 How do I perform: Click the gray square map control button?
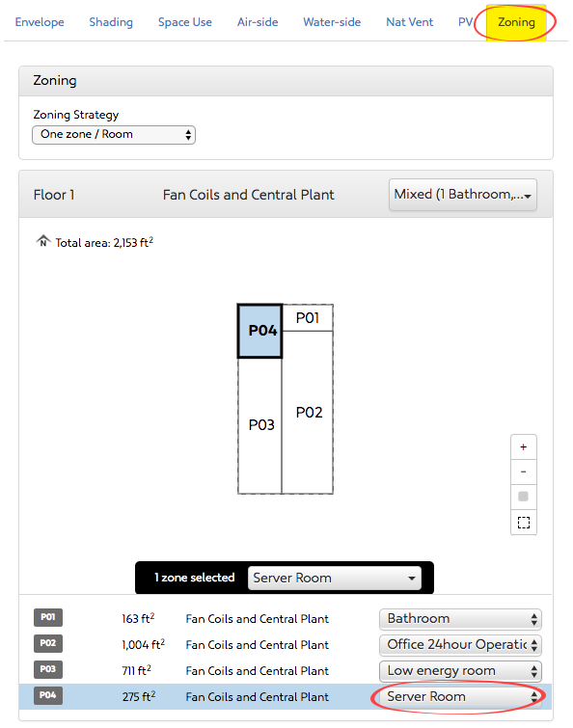(x=523, y=497)
